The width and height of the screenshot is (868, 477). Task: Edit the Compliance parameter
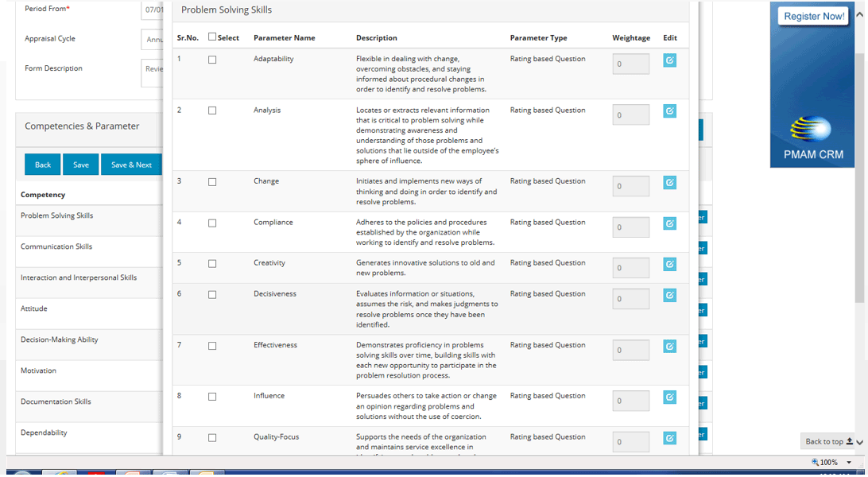coord(669,223)
